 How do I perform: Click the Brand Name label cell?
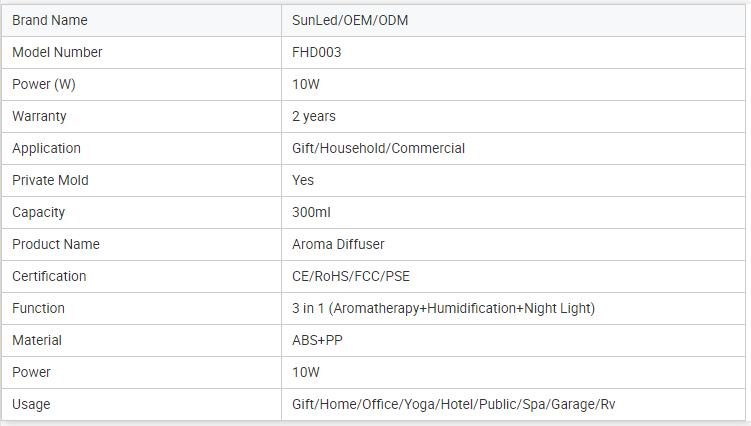coord(49,20)
